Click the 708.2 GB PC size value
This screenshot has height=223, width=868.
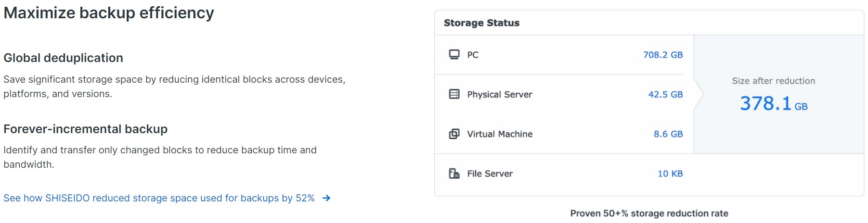coord(662,55)
